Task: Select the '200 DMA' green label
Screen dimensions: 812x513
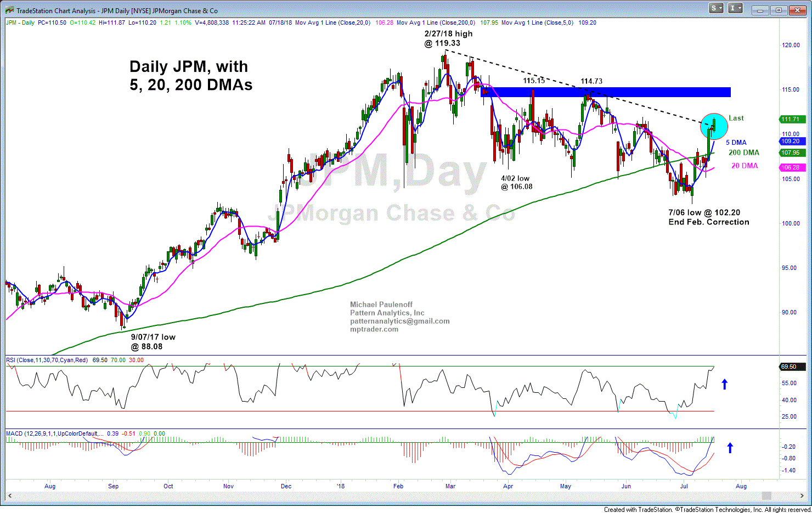Action: 744,153
